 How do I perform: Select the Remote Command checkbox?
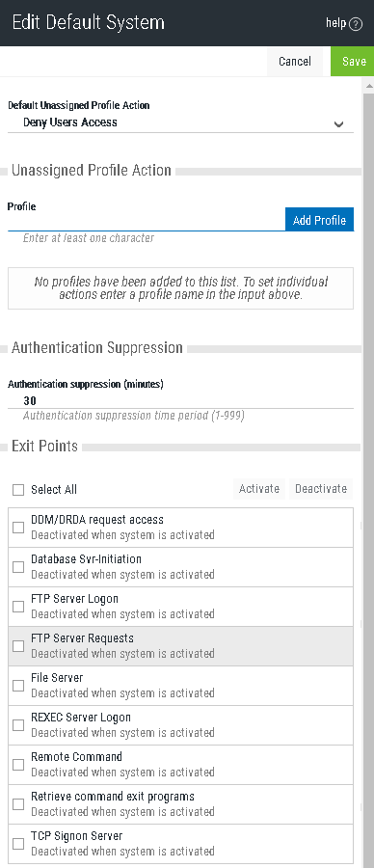[18, 765]
